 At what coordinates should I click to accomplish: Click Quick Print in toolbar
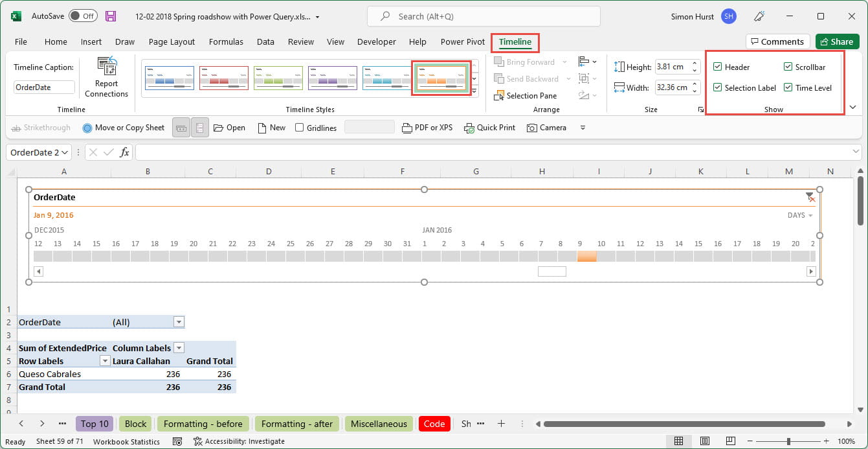click(x=489, y=128)
